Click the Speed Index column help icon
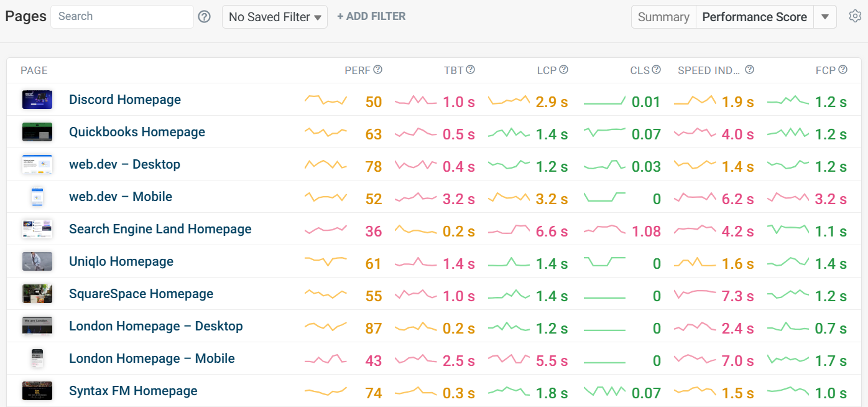The width and height of the screenshot is (868, 407). pos(749,70)
